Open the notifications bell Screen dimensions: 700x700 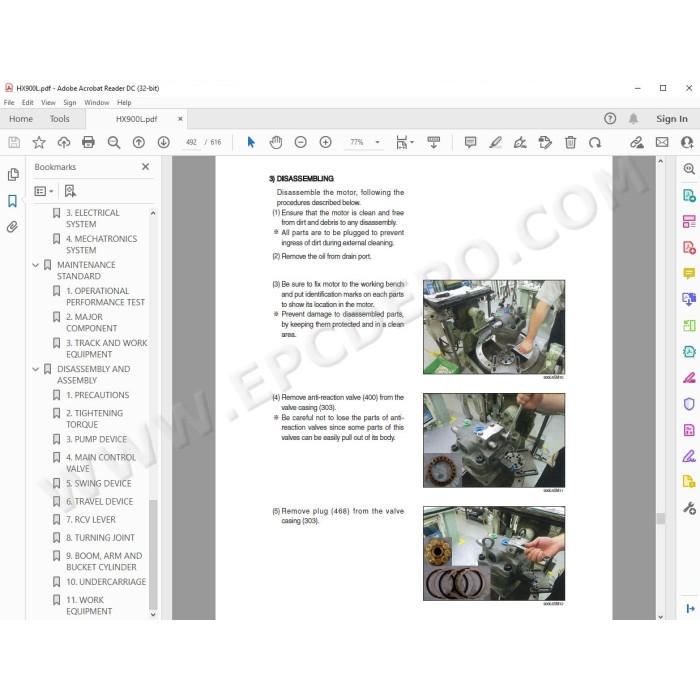click(x=633, y=119)
